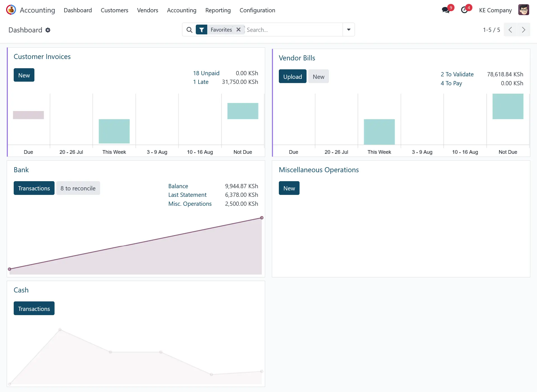Viewport: 537px width, 392px height.
Task: Open the KE Company switcher
Action: (495, 10)
